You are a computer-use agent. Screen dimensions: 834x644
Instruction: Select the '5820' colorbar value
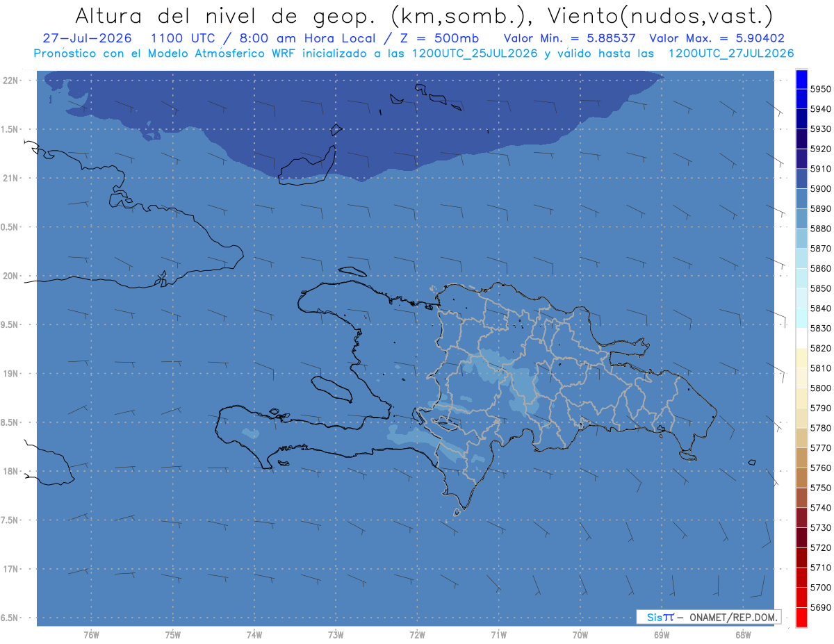tap(821, 348)
